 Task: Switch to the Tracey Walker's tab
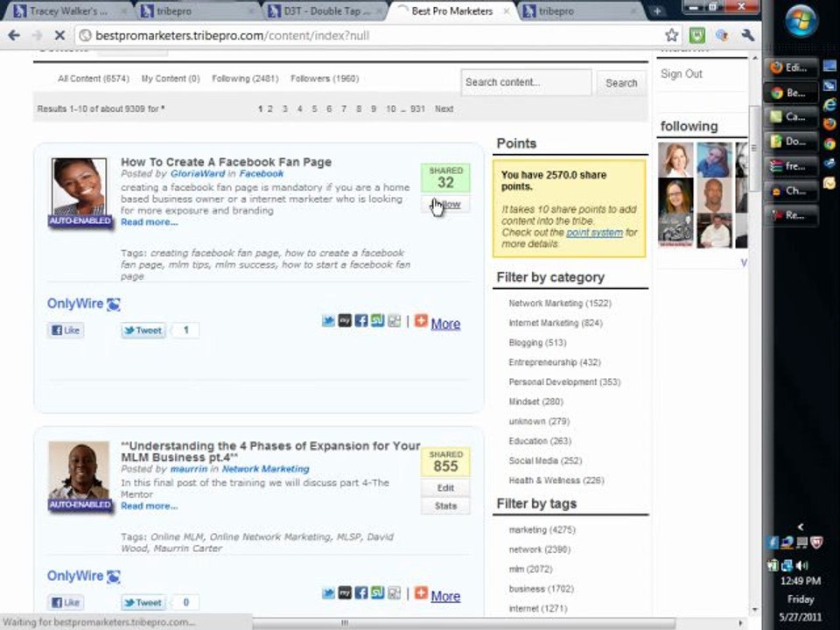click(x=68, y=10)
